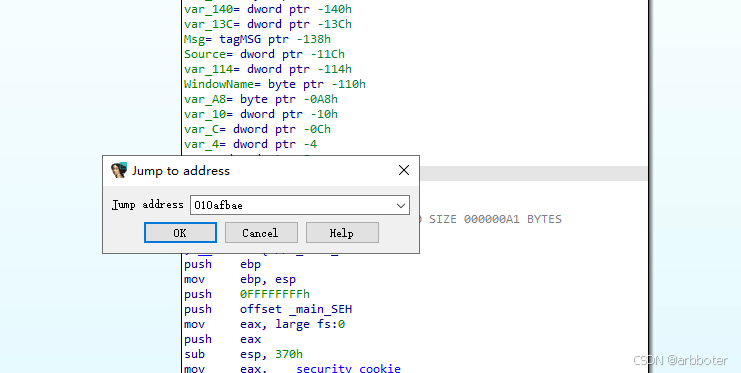Select the var_140 variable line
The height and width of the screenshot is (373, 741).
click(x=267, y=9)
